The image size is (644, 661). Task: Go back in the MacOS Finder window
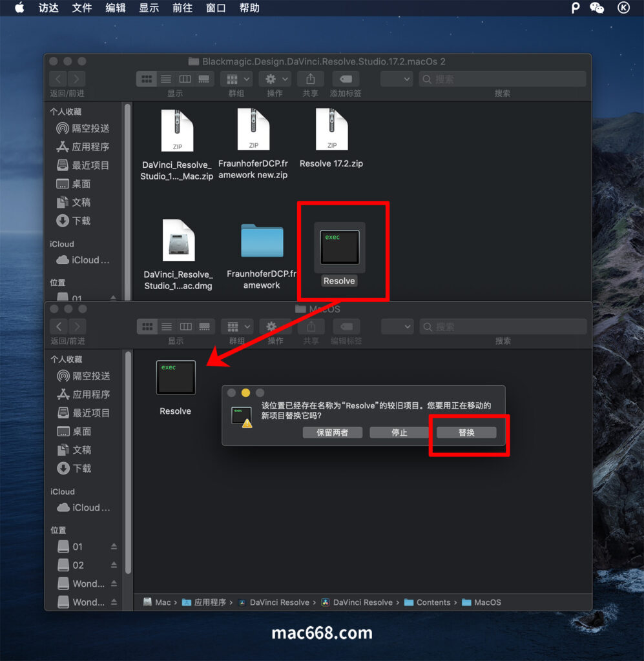pos(59,327)
